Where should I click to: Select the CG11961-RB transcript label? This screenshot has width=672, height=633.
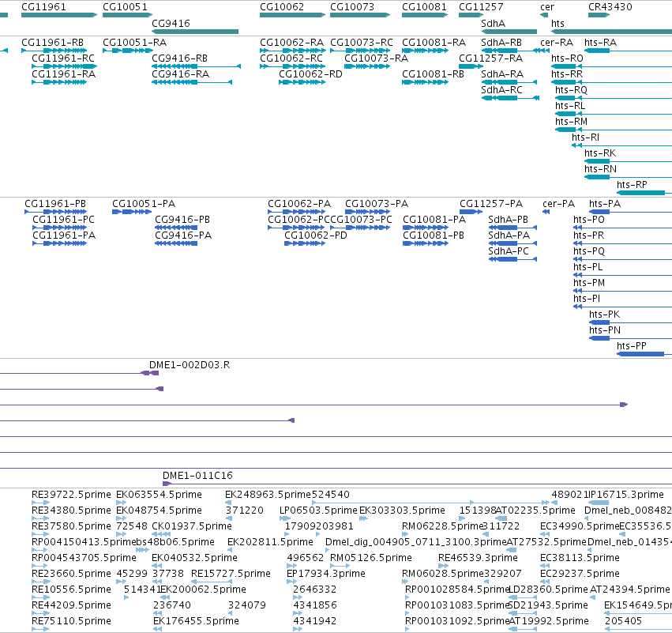pyautogui.click(x=52, y=43)
